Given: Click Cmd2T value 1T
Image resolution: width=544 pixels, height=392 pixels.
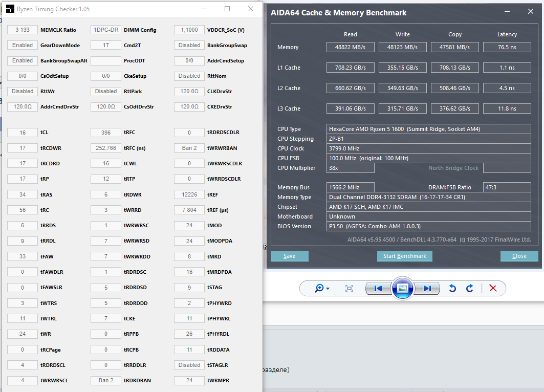Looking at the screenshot, I should [x=106, y=45].
